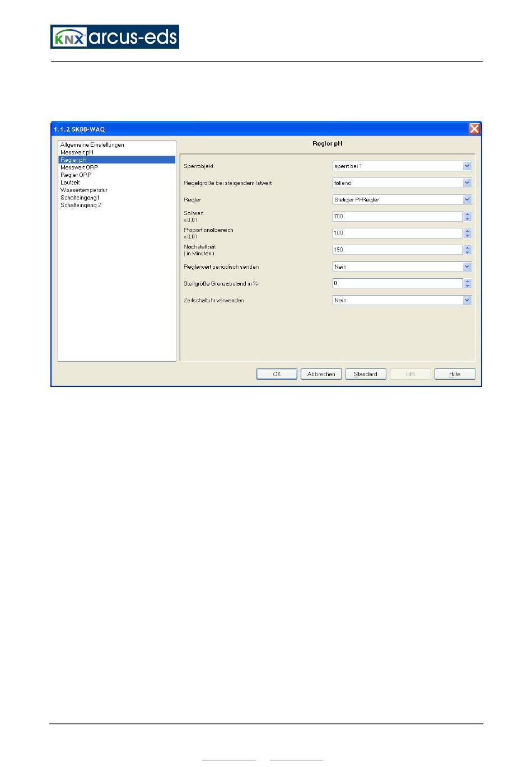Open the Messwert pH page
The image size is (532, 767).
(77, 152)
